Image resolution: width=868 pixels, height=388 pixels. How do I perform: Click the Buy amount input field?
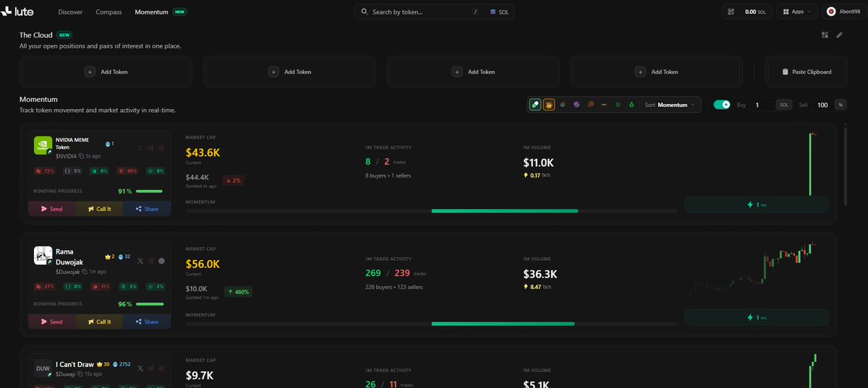(762, 105)
